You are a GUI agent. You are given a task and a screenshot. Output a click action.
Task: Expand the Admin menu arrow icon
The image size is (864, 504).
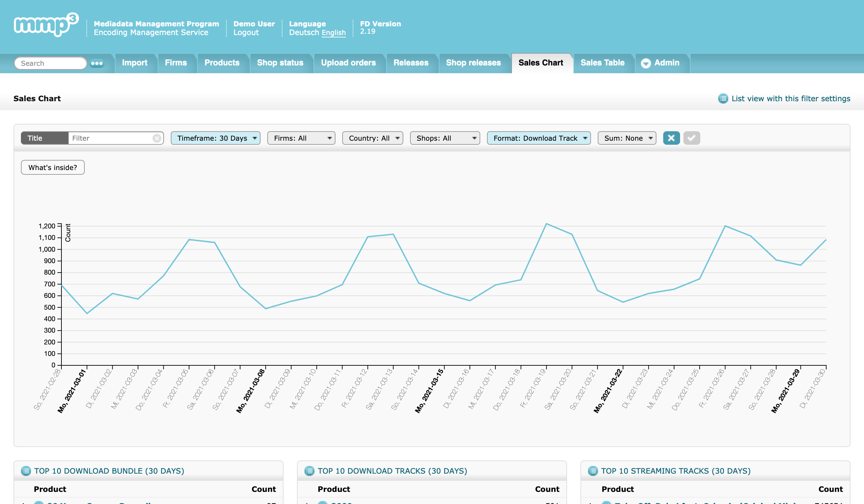646,63
